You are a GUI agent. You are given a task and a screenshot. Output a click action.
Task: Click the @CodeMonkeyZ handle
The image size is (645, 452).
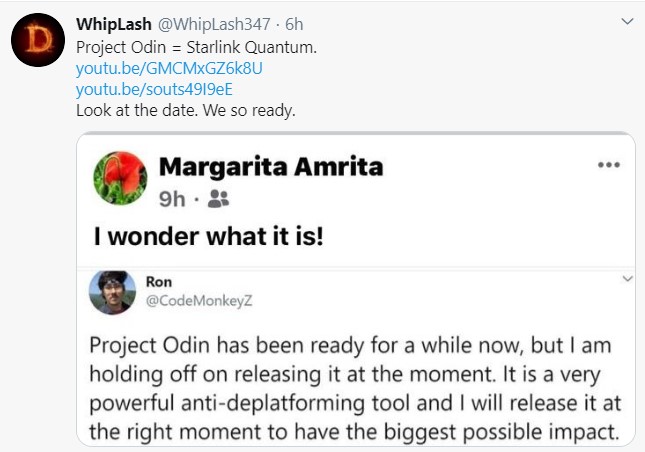pos(191,300)
